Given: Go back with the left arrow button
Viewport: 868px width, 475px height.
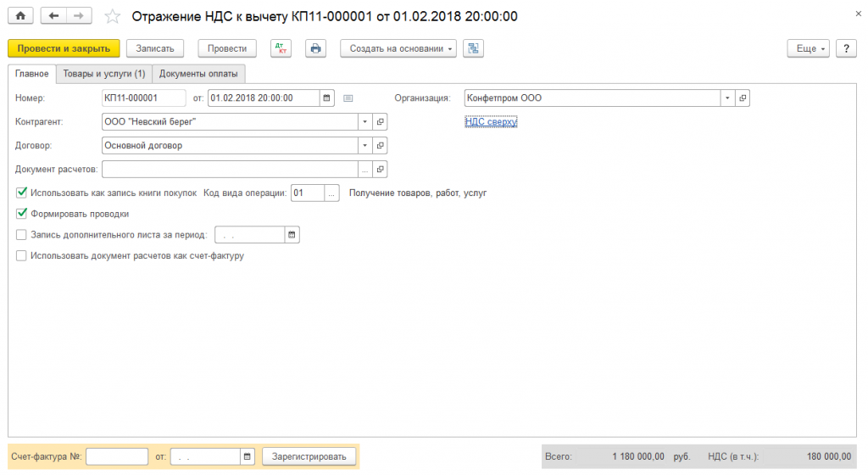Looking at the screenshot, I should click(x=54, y=16).
